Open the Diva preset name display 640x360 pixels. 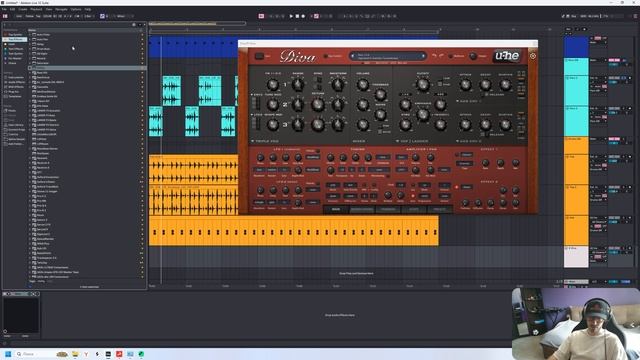pos(388,56)
